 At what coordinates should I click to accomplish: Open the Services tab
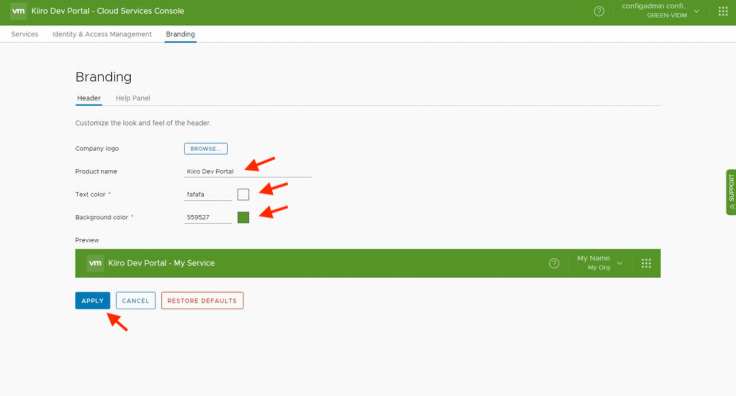[25, 34]
